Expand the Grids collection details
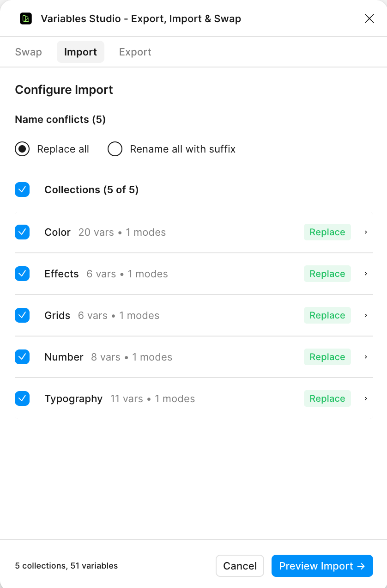387x588 pixels. pyautogui.click(x=365, y=315)
